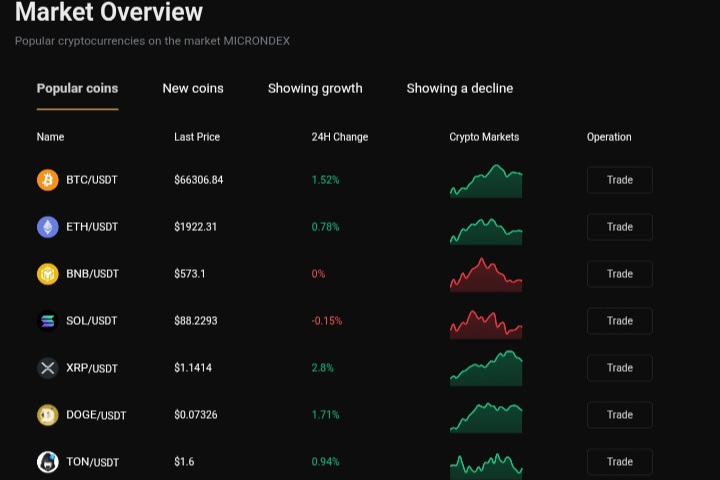The height and width of the screenshot is (480, 720).
Task: Switch to the Showing growth tab
Action: click(315, 88)
